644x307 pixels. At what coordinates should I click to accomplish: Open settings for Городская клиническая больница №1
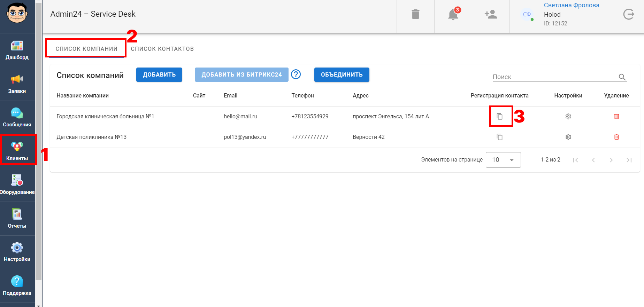pyautogui.click(x=568, y=117)
